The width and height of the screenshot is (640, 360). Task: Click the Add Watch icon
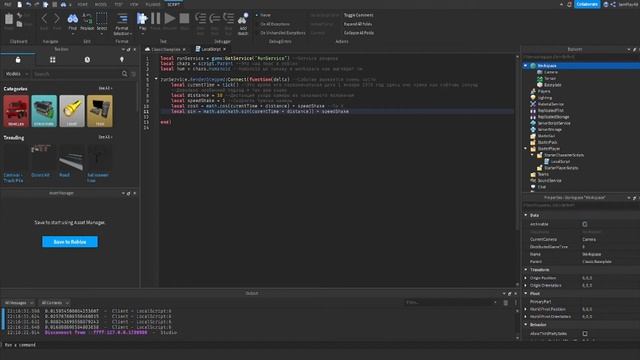click(243, 18)
